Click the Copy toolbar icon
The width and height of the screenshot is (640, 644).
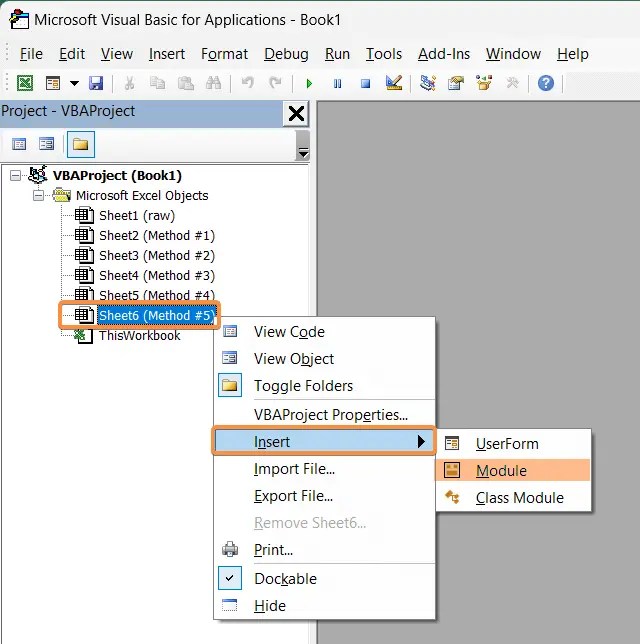(x=157, y=83)
